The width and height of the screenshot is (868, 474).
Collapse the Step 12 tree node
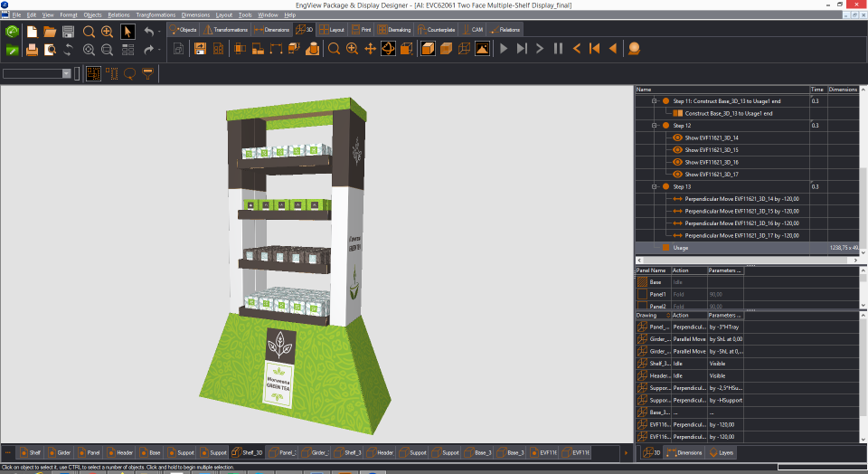[654, 126]
